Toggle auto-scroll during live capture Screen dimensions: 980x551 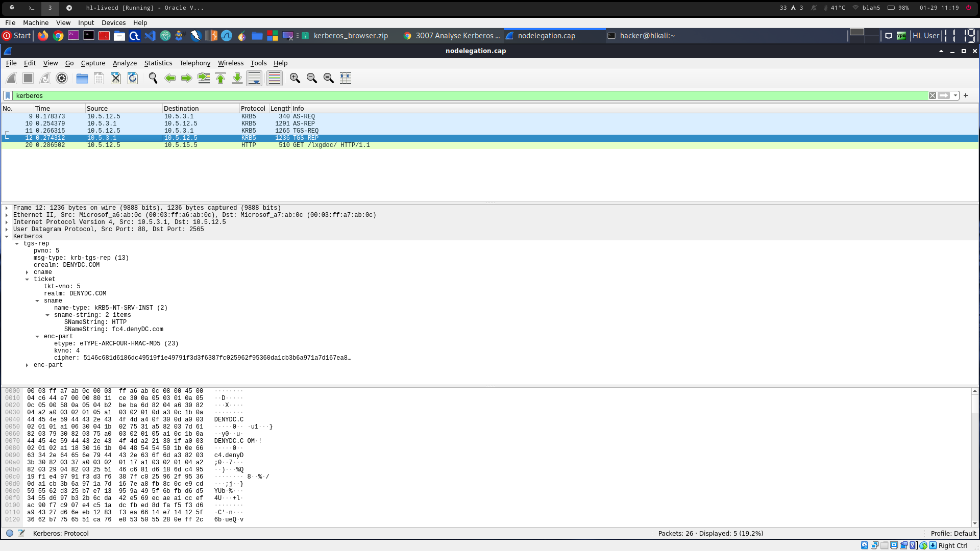point(254,78)
